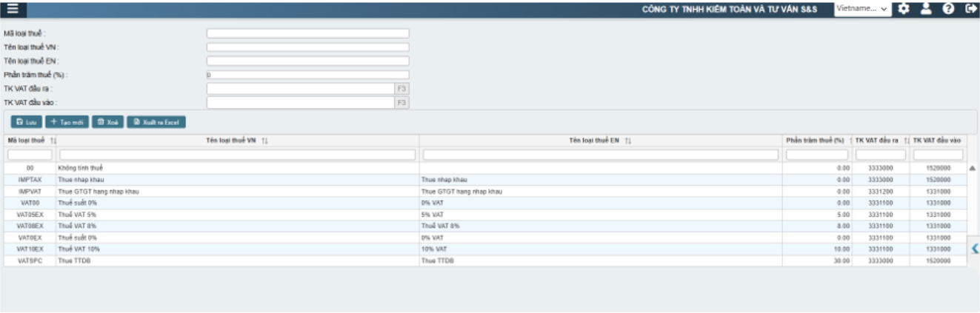
Task: Click the Tên loại thuế VN filter box
Action: pyautogui.click(x=237, y=155)
